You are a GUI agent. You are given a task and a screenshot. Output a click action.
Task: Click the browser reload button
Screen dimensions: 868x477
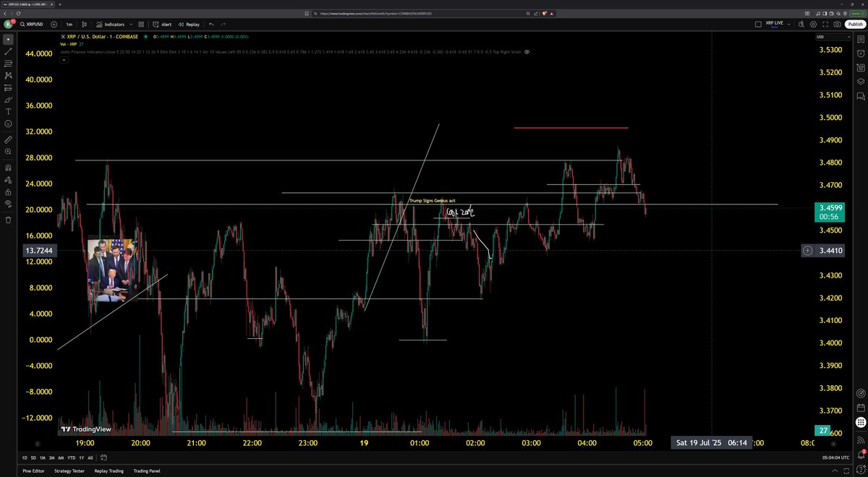[x=19, y=14]
